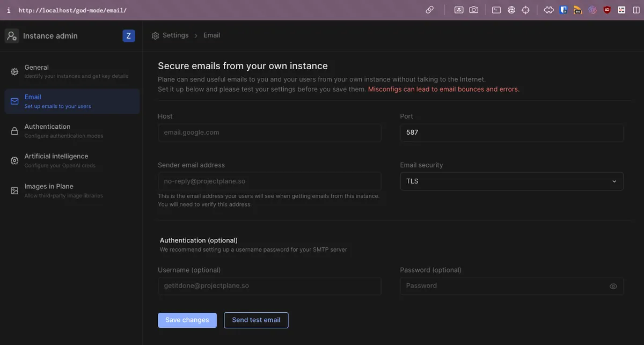Focus the Host input field

tap(269, 133)
